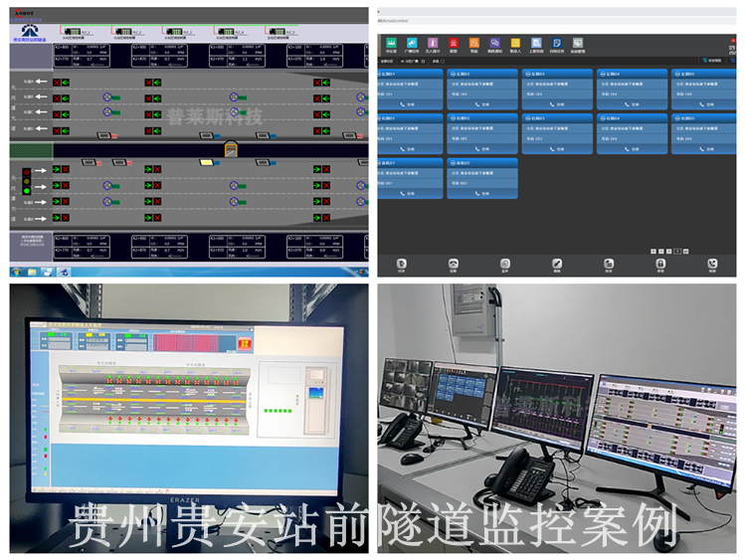This screenshot has height=560, width=746.
Task: Click the idle call button on card 202
Action: 482,149
